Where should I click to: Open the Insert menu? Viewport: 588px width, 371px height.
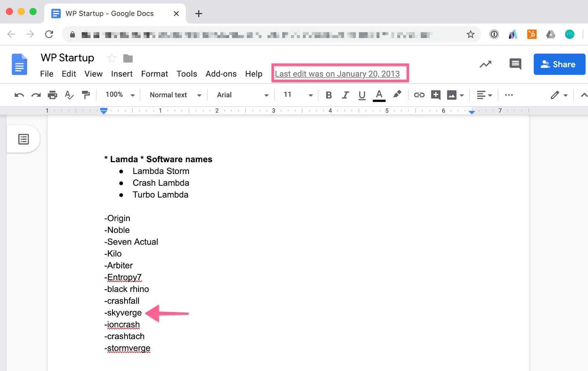pos(122,74)
